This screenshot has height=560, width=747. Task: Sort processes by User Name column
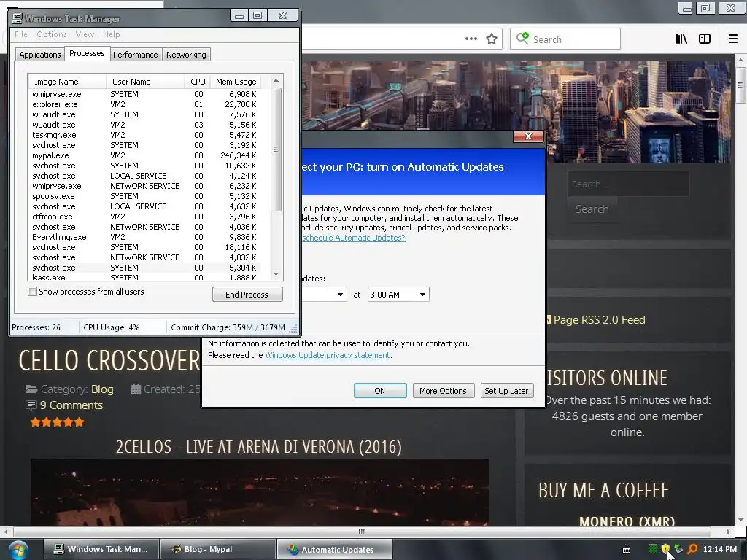[145, 82]
